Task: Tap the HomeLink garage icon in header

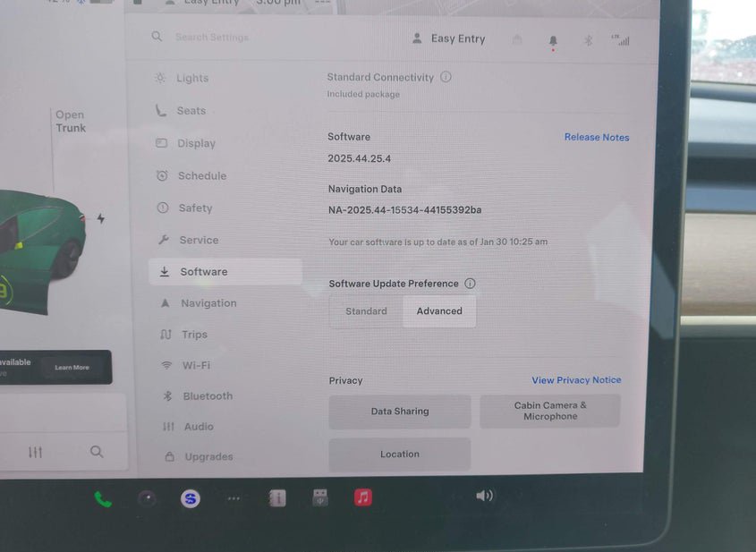Action: coord(517,39)
